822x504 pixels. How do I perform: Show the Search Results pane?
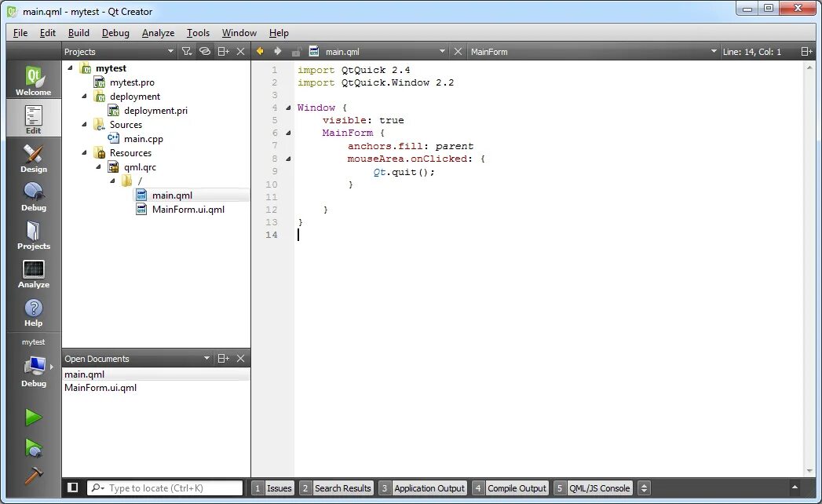(x=337, y=488)
